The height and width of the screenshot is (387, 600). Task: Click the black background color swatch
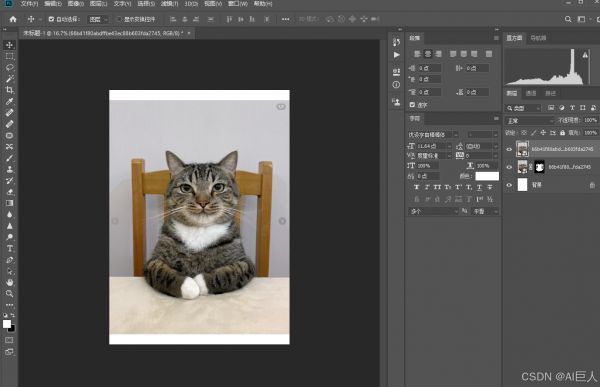pyautogui.click(x=12, y=329)
